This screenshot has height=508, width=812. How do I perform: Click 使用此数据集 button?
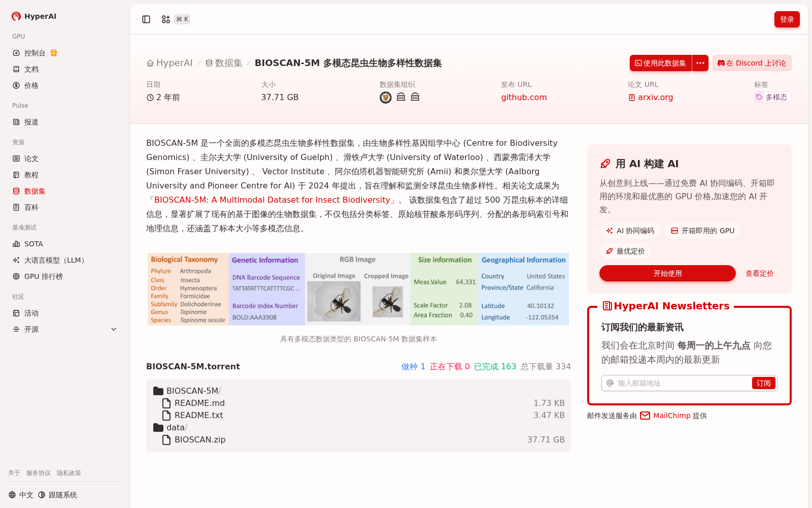[x=660, y=63]
